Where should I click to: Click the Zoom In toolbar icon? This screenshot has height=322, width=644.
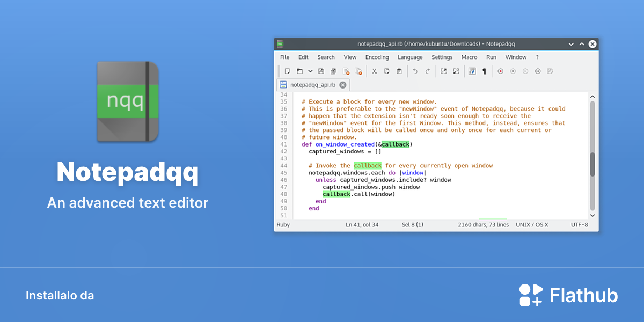coord(443,71)
